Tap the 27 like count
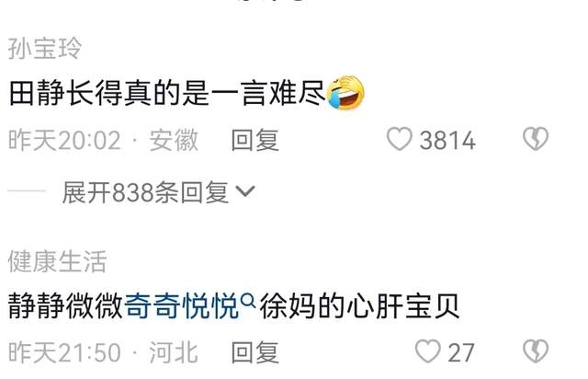The height and width of the screenshot is (379, 588). 461,353
